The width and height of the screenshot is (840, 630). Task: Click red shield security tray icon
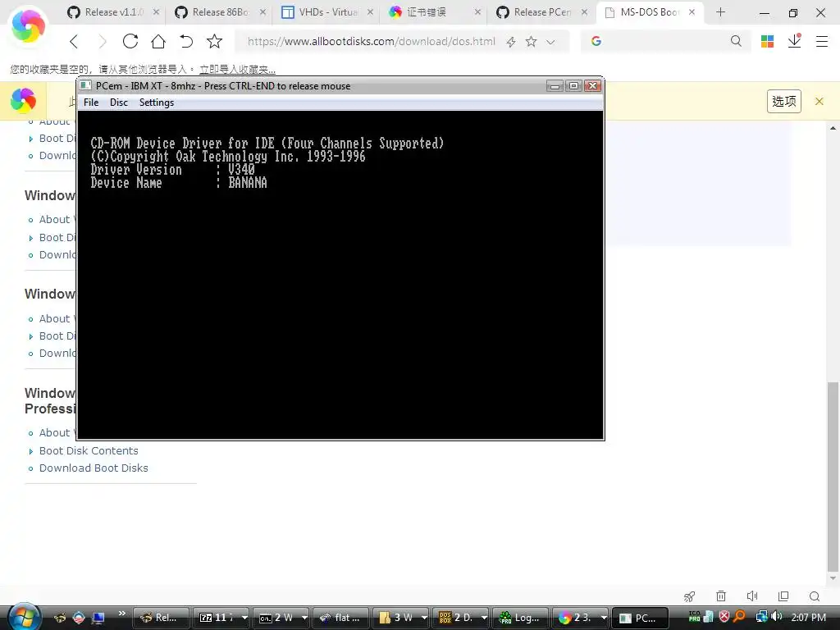pyautogui.click(x=724, y=617)
